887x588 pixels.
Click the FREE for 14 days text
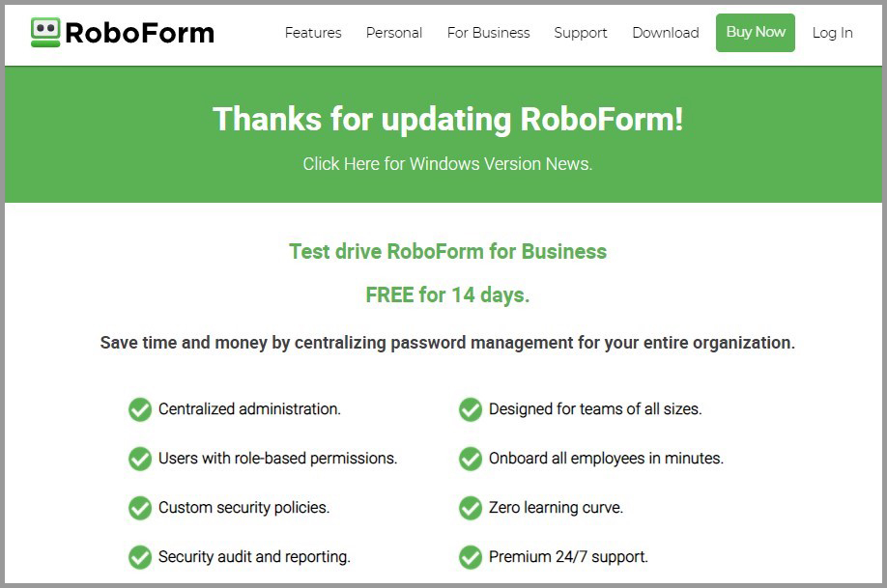coord(447,294)
